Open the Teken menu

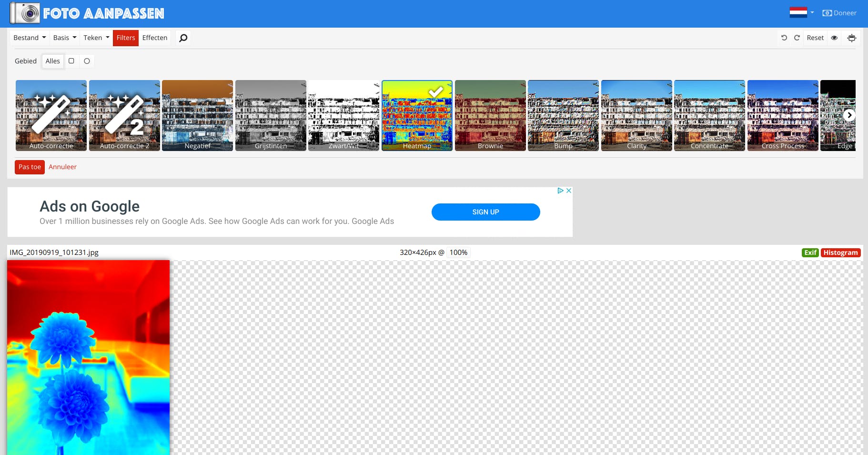pos(96,38)
